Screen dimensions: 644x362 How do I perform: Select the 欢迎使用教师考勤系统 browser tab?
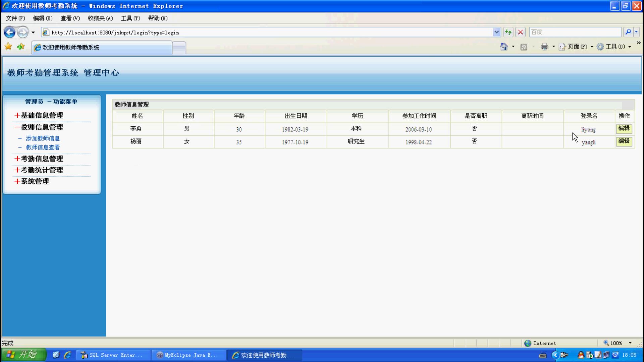(102, 47)
